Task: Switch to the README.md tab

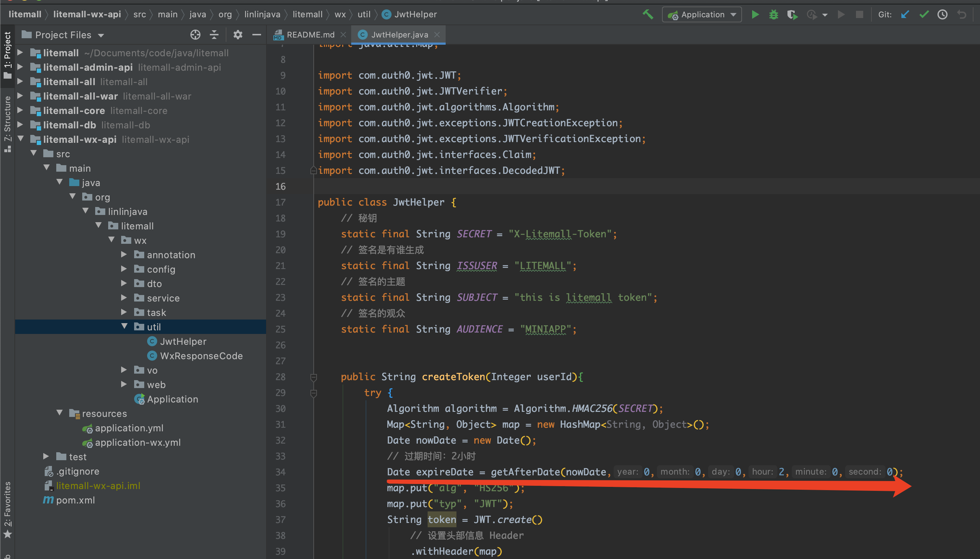Action: [310, 35]
